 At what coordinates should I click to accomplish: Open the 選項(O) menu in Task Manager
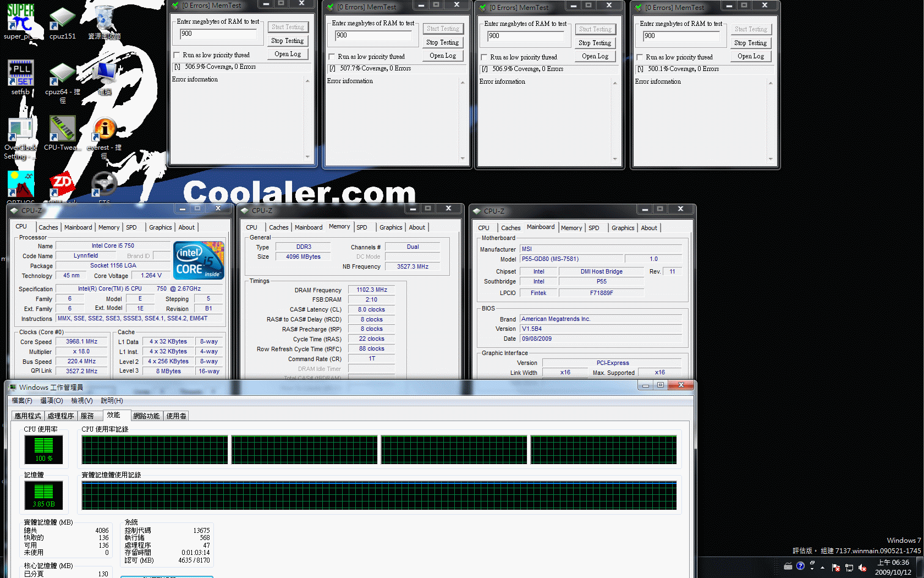click(x=52, y=401)
